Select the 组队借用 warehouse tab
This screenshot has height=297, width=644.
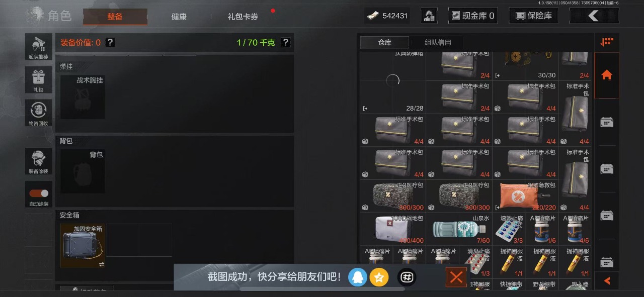pos(438,43)
